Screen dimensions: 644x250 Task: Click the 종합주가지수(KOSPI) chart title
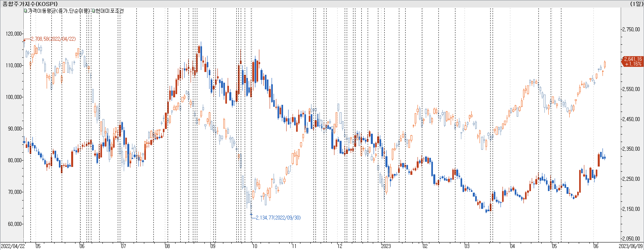tap(30, 4)
